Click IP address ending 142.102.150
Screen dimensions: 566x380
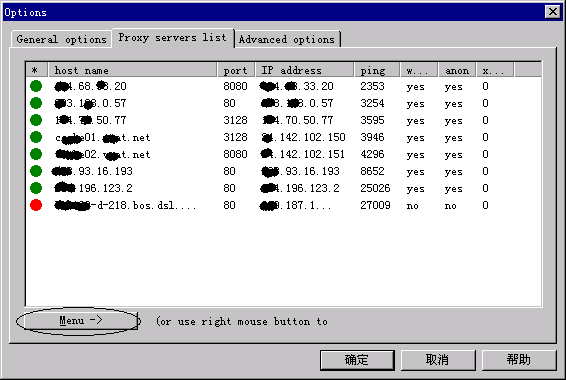[303, 137]
